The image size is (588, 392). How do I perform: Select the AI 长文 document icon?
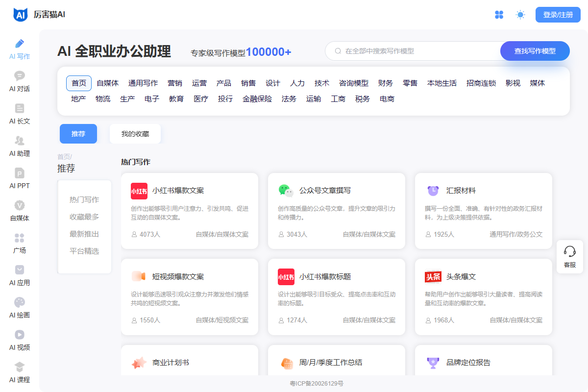(x=20, y=108)
